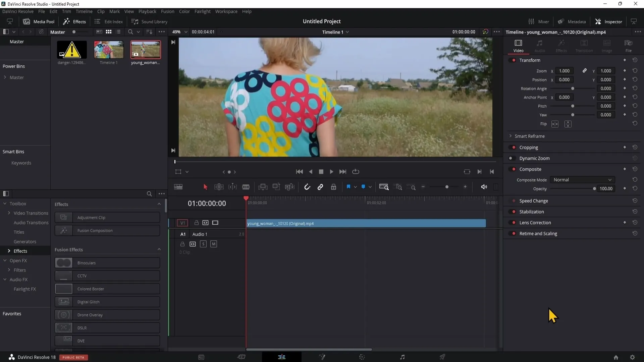Screen dimensions: 644x362
Task: Click the Fusion composition icon in effects
Action: pos(64,230)
